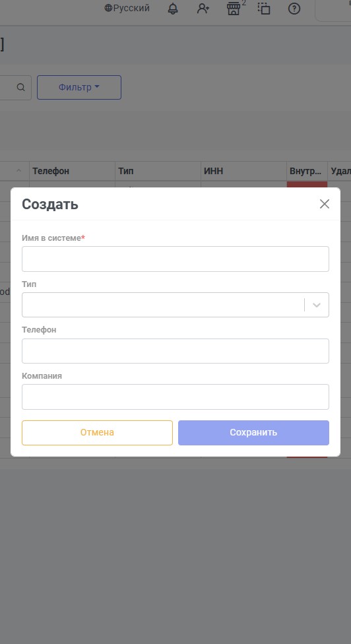The width and height of the screenshot is (351, 644).
Task: Click the Сохранить button
Action: tap(254, 432)
